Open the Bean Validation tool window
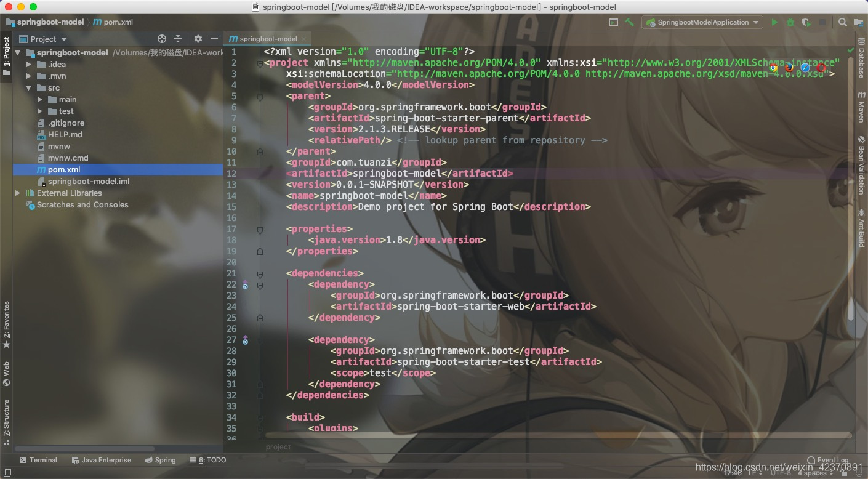This screenshot has width=868, height=479. (861, 166)
